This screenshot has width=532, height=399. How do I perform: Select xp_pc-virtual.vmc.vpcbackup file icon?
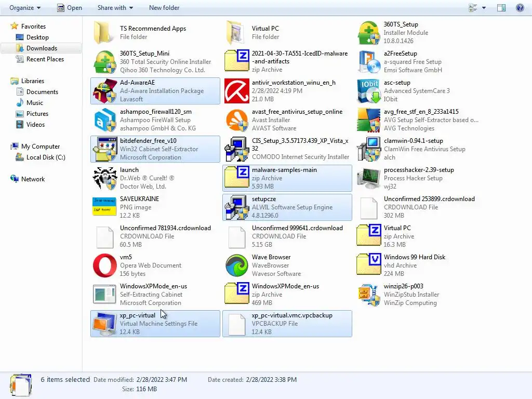(237, 324)
